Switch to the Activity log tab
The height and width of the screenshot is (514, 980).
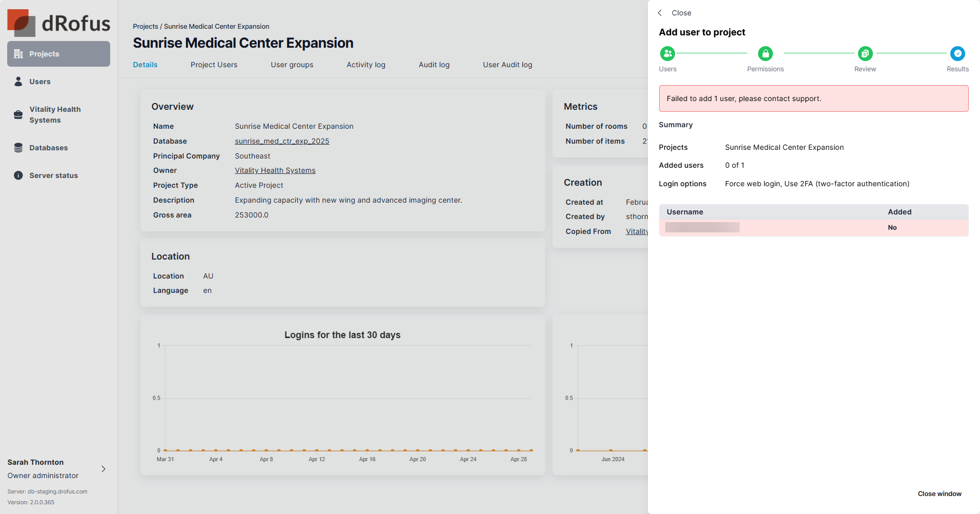[366, 65]
